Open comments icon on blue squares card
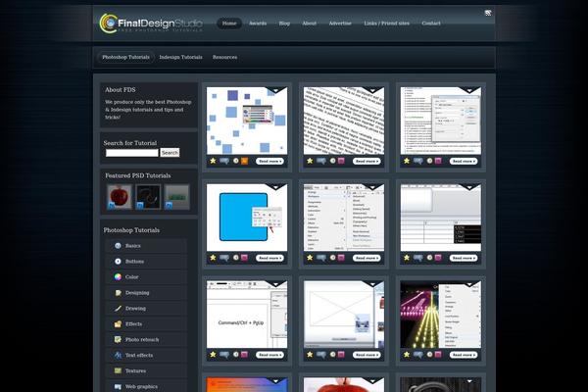Screen dimensions: 588x392 click(224, 161)
